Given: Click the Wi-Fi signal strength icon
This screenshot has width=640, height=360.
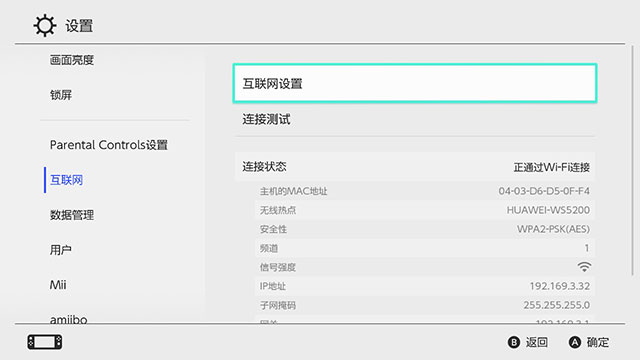Looking at the screenshot, I should [584, 267].
